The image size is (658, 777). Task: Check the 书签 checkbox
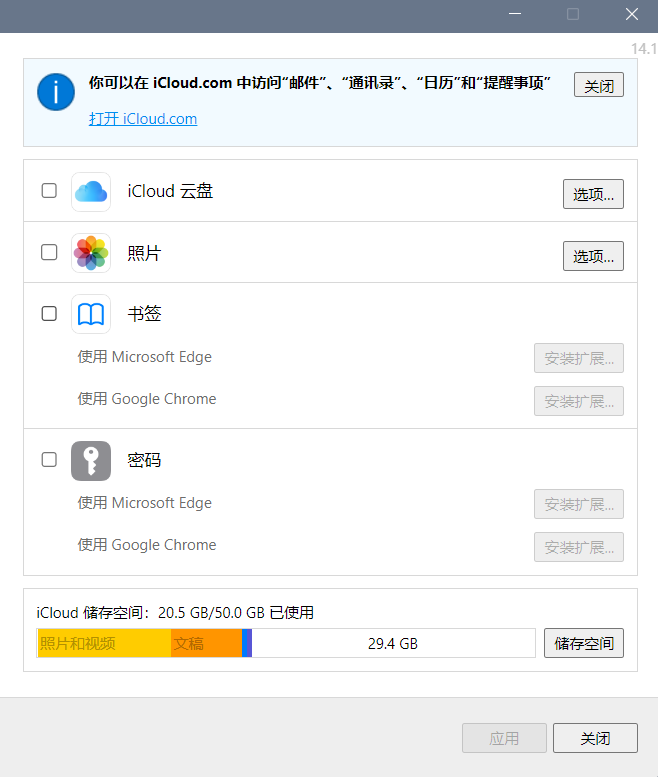tap(49, 314)
